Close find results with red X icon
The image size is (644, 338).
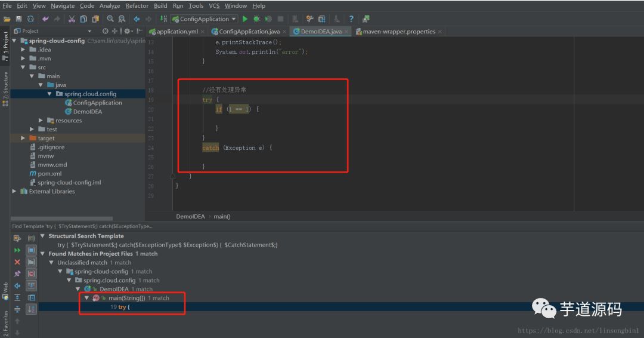click(x=17, y=262)
